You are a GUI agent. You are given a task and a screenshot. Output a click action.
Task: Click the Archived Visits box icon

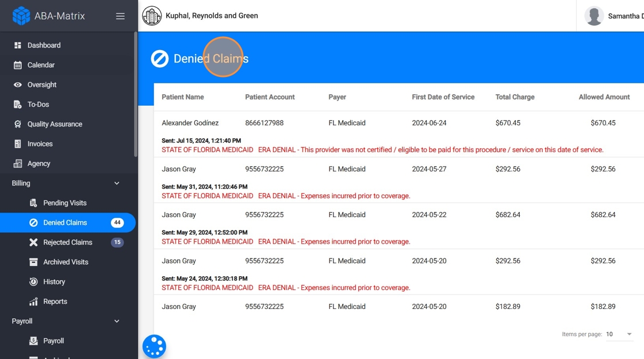pos(33,262)
